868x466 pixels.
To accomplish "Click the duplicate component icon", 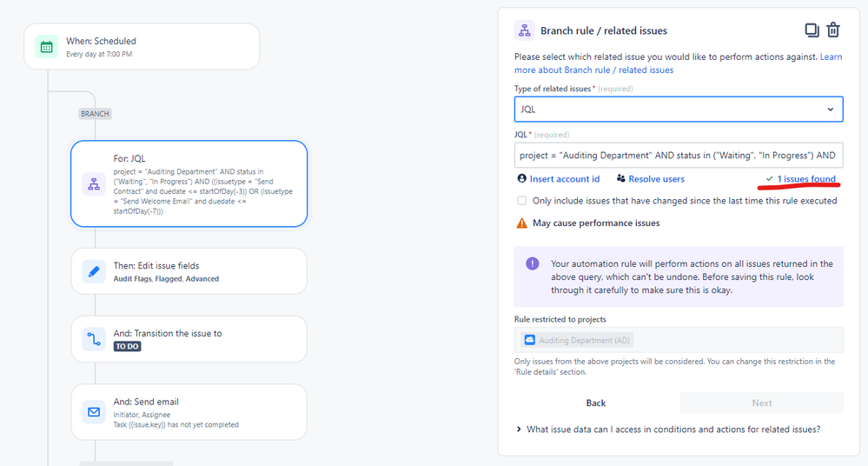I will point(812,30).
